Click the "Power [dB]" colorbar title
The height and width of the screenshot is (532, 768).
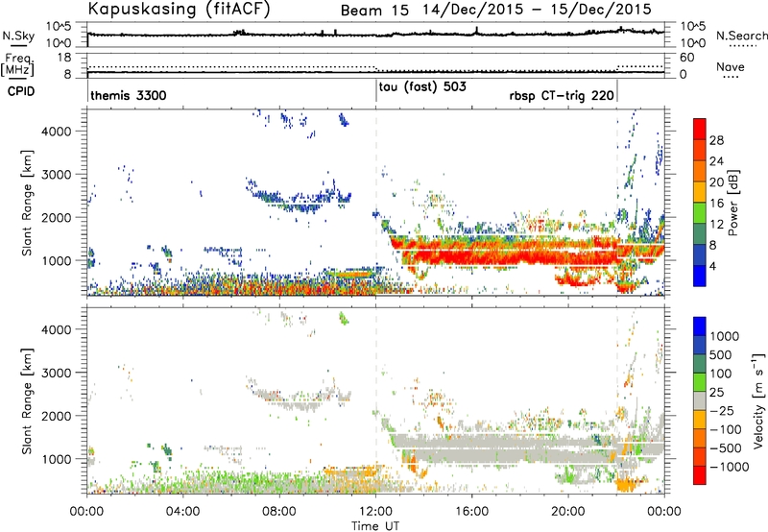click(733, 203)
